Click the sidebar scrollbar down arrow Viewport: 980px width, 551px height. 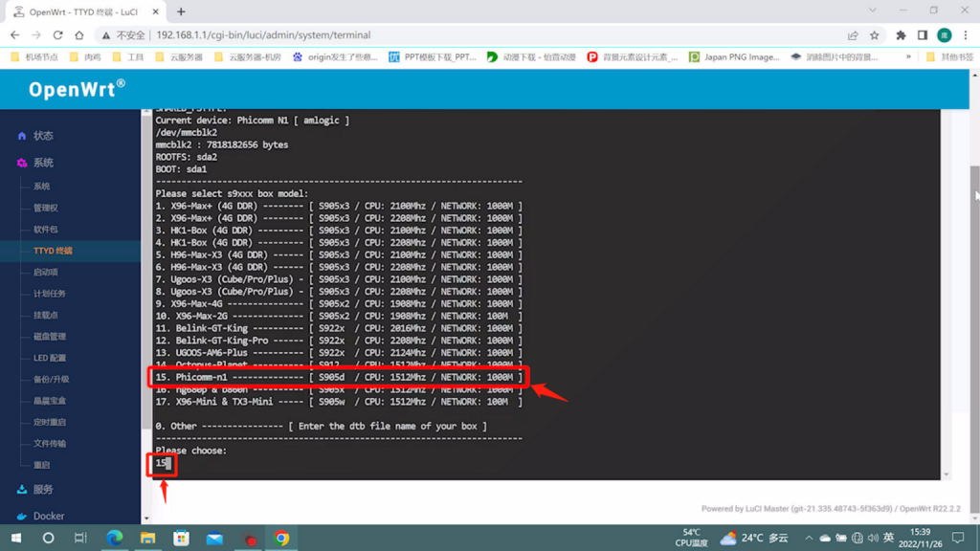146,518
